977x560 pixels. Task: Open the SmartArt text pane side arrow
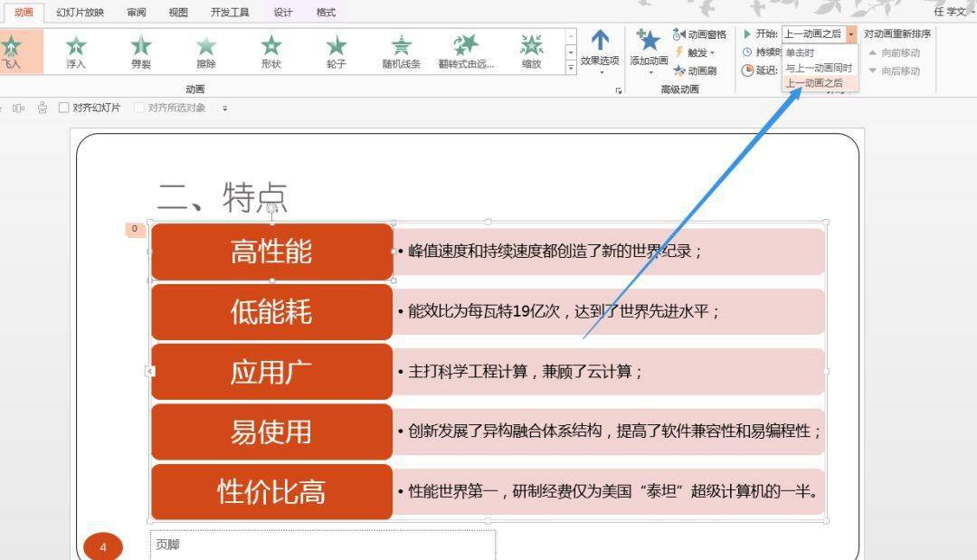pos(150,371)
